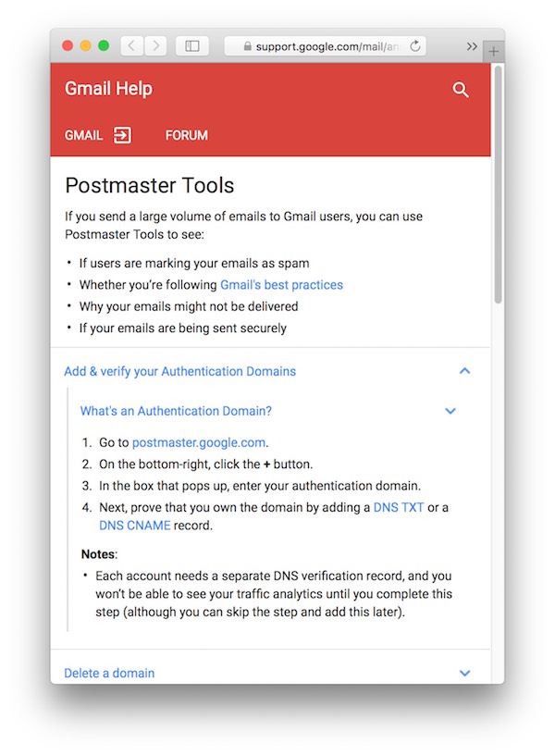Click 'Why your emails might not be delivered'
The image size is (555, 756).
point(189,306)
